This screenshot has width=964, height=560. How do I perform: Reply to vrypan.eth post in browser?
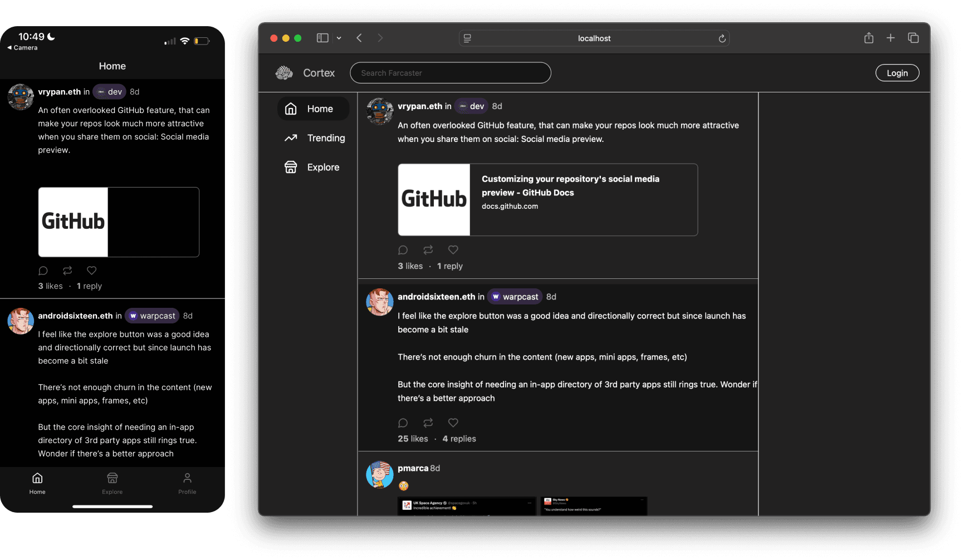[403, 250]
